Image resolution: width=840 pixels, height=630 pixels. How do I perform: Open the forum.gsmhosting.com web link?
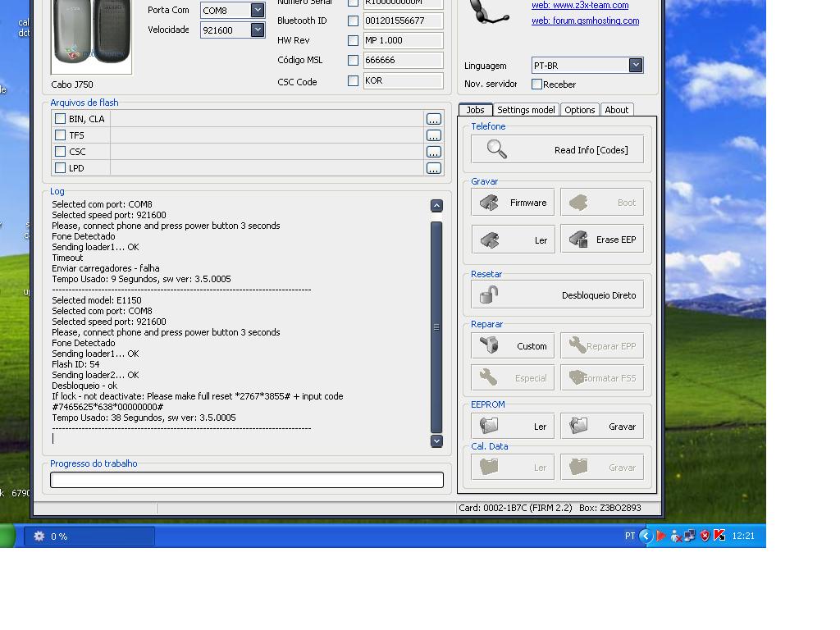585,21
